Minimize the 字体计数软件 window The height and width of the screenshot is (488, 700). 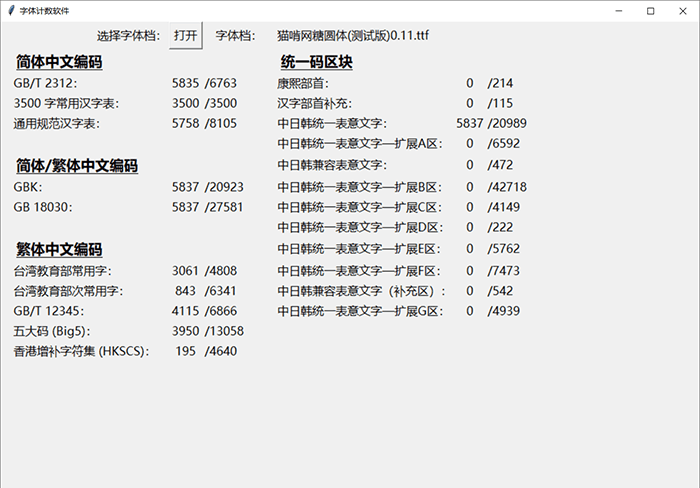point(619,11)
